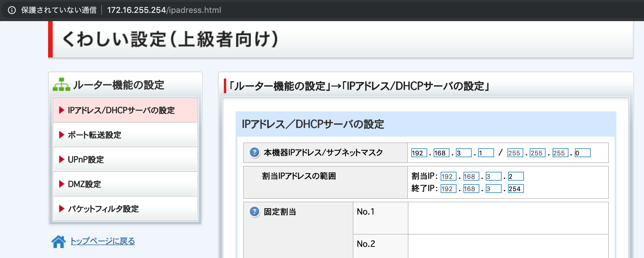
Task: Follow the トップページに戻る link
Action: click(x=103, y=241)
